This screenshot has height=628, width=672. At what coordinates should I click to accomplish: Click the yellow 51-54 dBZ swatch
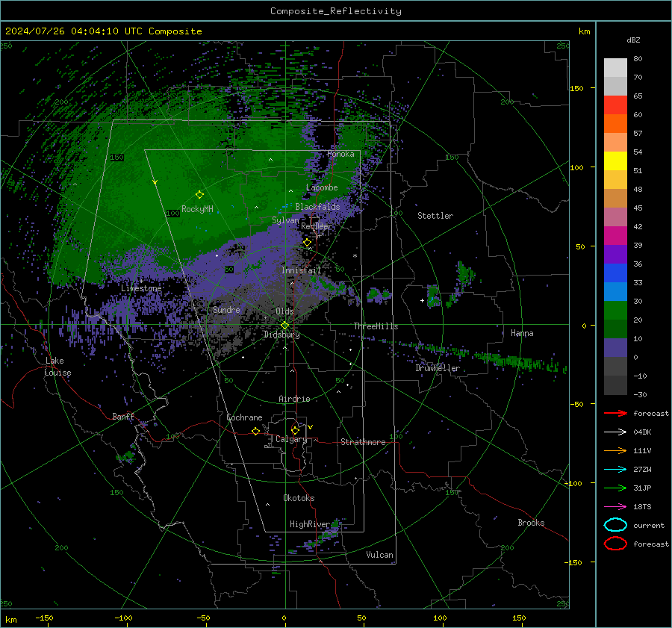click(x=615, y=161)
